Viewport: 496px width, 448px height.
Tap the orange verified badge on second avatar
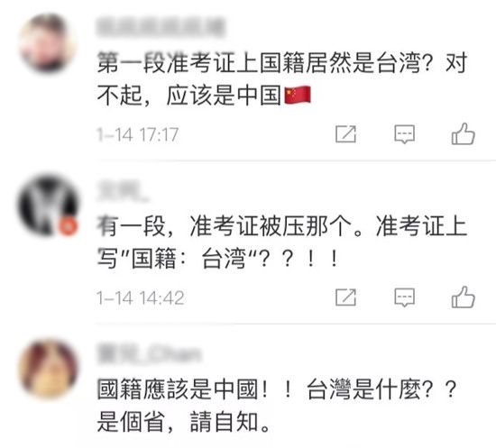[69, 226]
